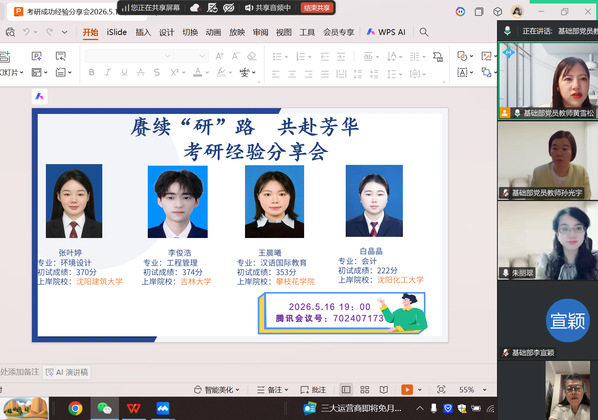
Task: Open WPS AI assistant
Action: coord(386,32)
